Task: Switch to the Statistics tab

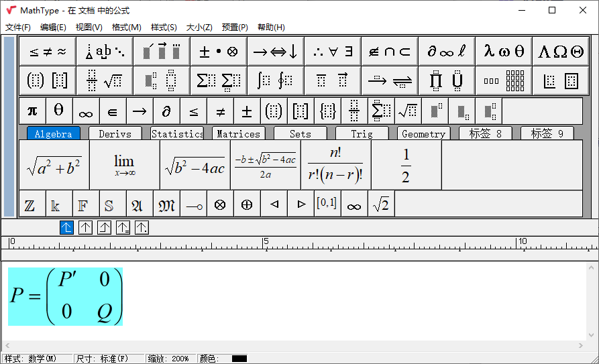Action: point(177,133)
